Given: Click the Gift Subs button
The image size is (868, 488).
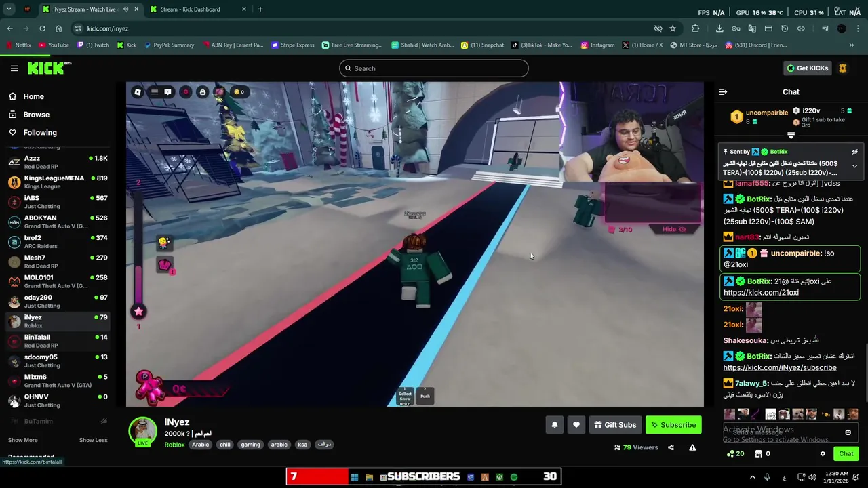Looking at the screenshot, I should pyautogui.click(x=615, y=425).
